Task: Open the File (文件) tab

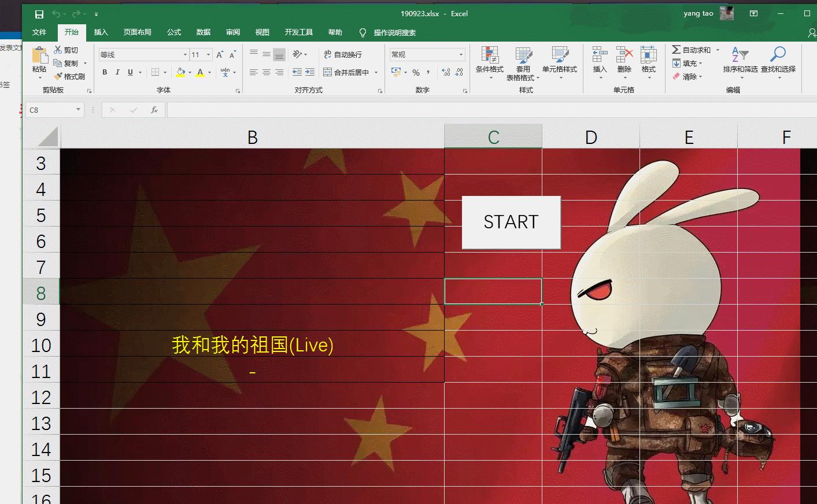Action: pyautogui.click(x=39, y=32)
